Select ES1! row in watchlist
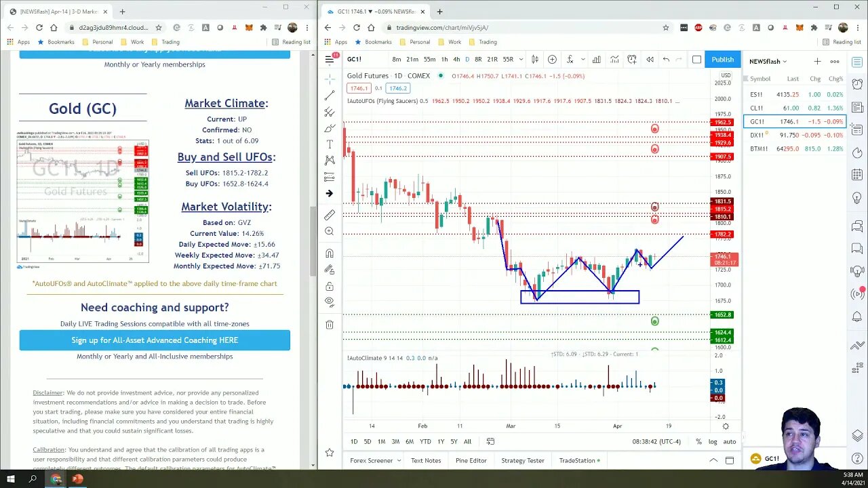The width and height of the screenshot is (868, 488). coord(795,95)
